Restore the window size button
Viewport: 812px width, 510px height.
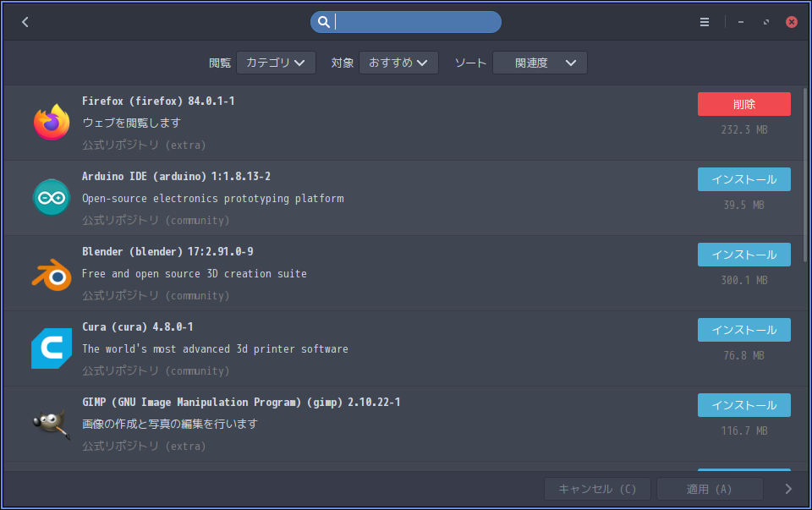coord(766,22)
